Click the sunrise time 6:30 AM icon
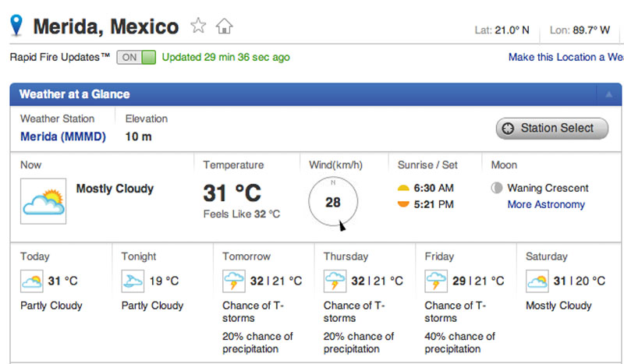Image resolution: width=624 pixels, height=364 pixels. (403, 188)
